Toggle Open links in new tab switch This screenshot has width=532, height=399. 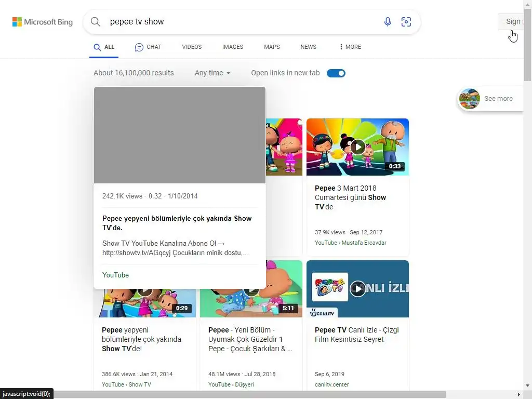(336, 73)
